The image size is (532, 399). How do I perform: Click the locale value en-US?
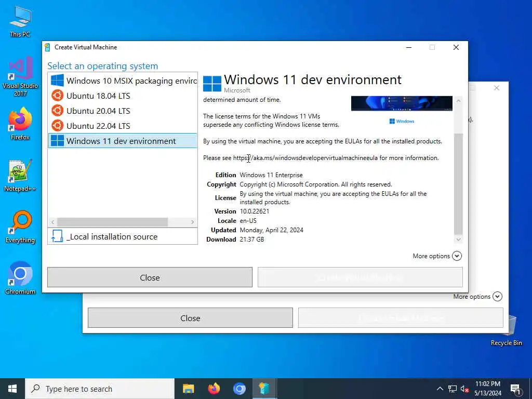point(248,220)
